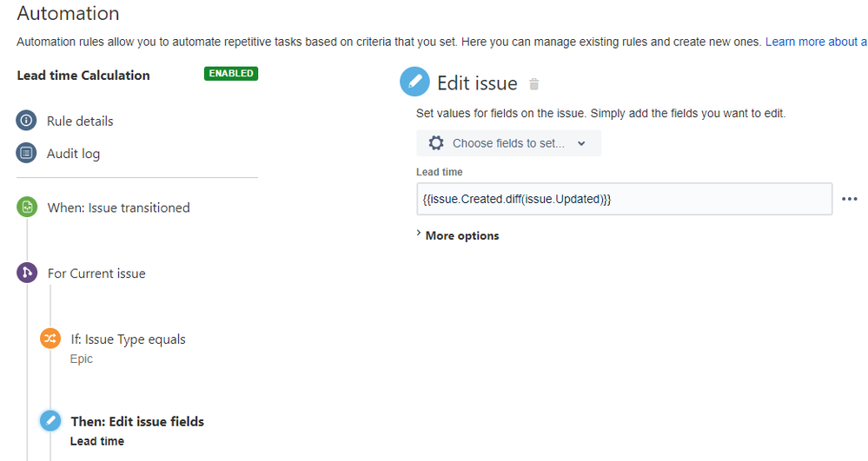Click the Lead time label under Edit issue fields

click(x=96, y=441)
